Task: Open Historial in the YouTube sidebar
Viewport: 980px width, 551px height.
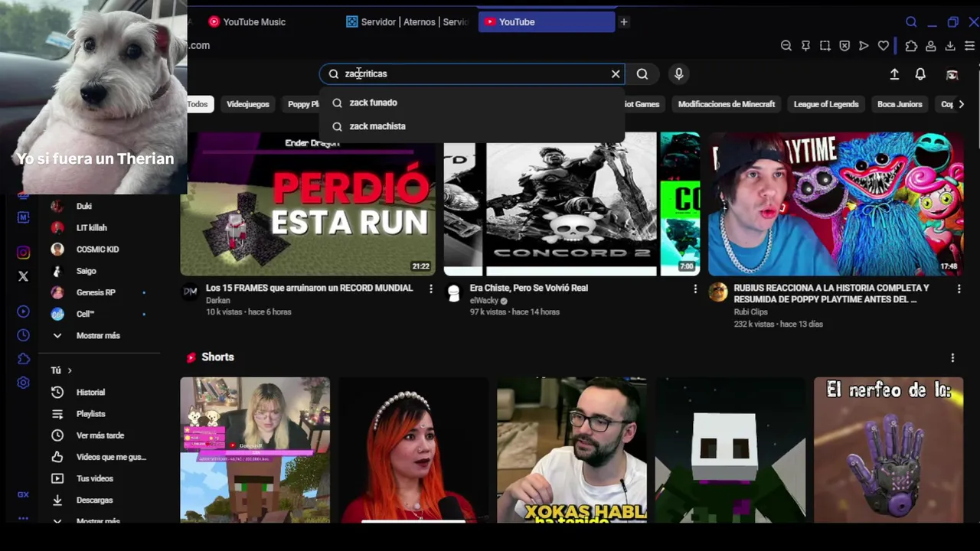Action: click(90, 392)
